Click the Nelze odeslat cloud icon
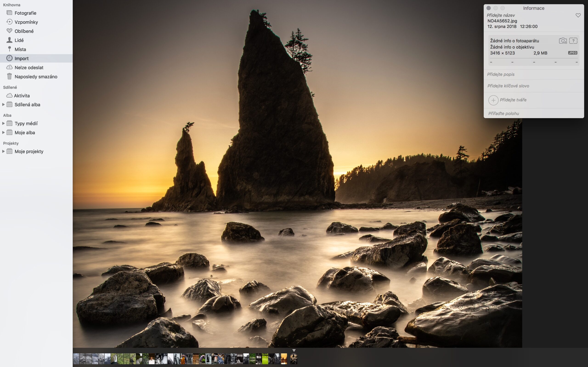 (9, 67)
